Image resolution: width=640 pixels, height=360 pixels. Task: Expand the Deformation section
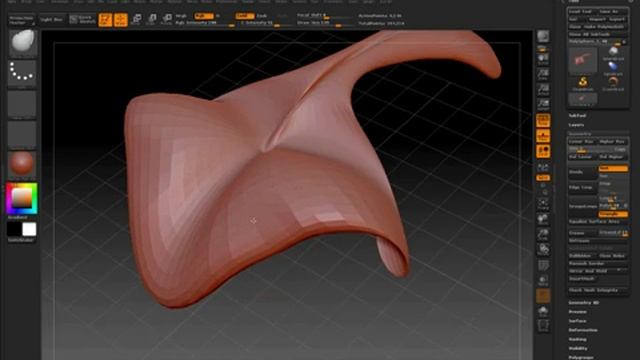coord(583,330)
